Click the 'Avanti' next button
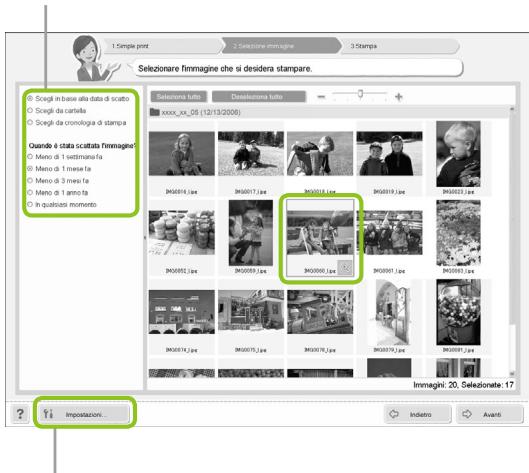 coord(489,414)
